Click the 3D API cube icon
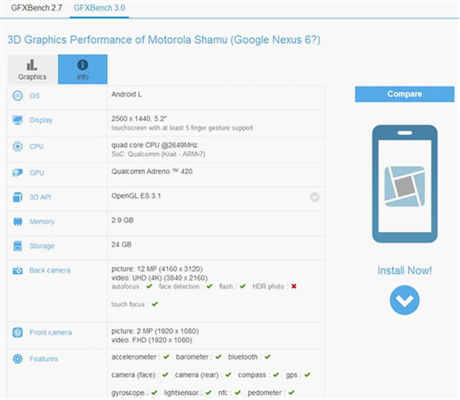This screenshot has width=460, height=400. click(x=18, y=197)
